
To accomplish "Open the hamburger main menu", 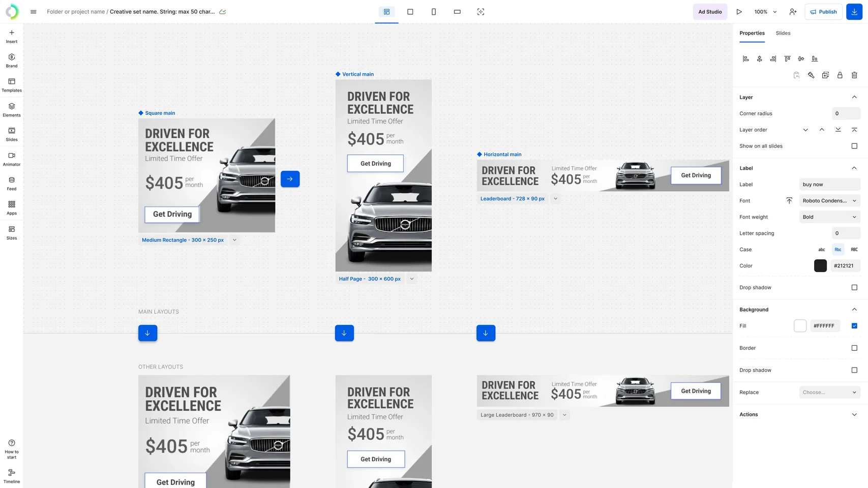I will [34, 12].
